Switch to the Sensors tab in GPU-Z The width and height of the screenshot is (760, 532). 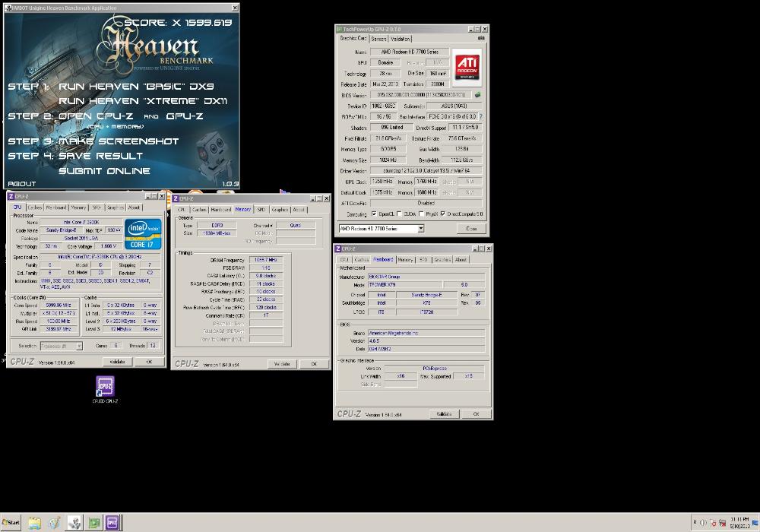378,39
